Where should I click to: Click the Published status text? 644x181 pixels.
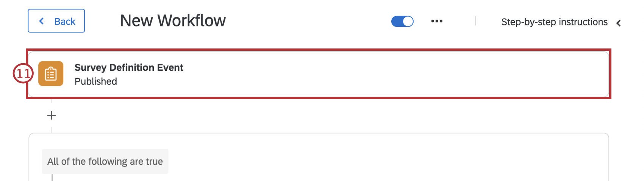click(96, 81)
